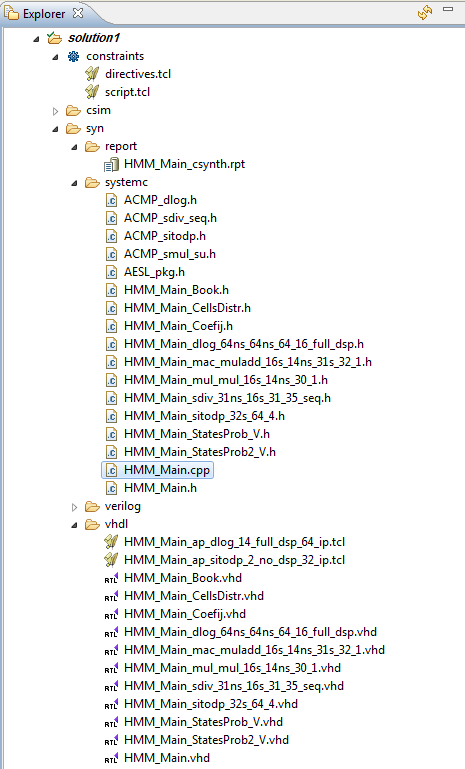This screenshot has height=769, width=465.
Task: Click the constraints gear icon
Action: [x=74, y=56]
